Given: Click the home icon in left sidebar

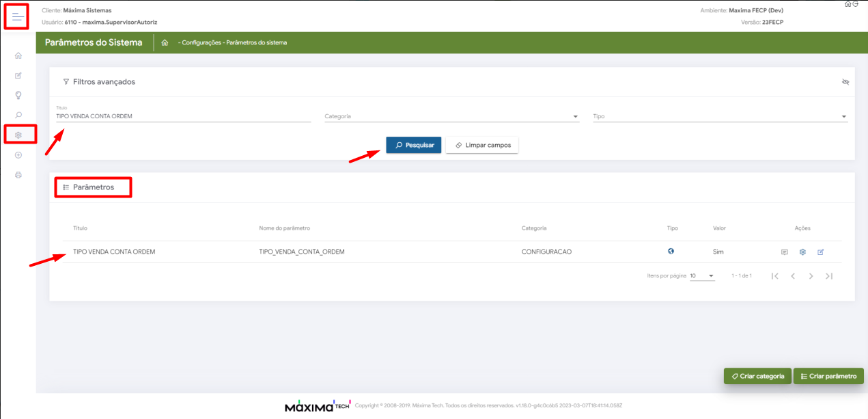Looking at the screenshot, I should [x=18, y=56].
